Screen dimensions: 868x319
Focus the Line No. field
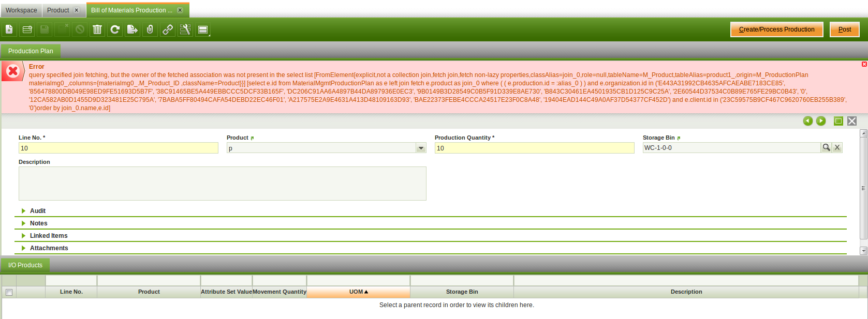tap(119, 148)
